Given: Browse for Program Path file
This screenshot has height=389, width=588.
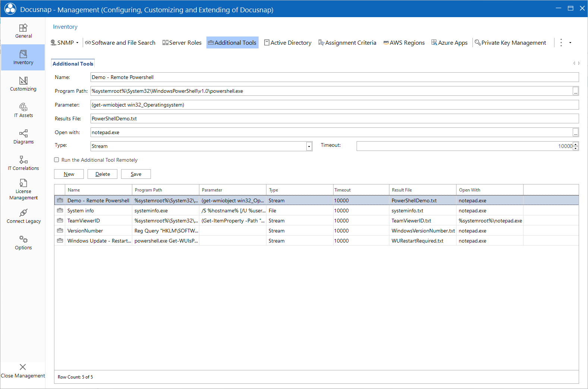Looking at the screenshot, I should [x=575, y=91].
